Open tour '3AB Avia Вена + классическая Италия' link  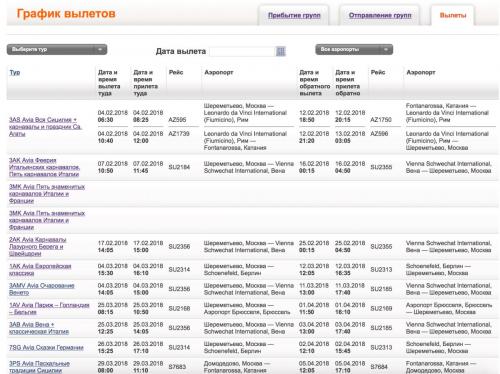pos(39,328)
